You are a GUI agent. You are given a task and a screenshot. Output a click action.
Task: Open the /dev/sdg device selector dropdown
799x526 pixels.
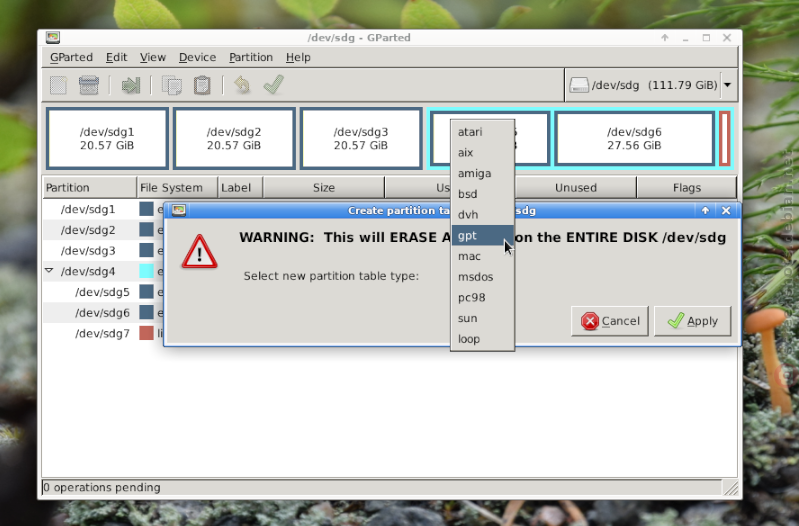728,85
